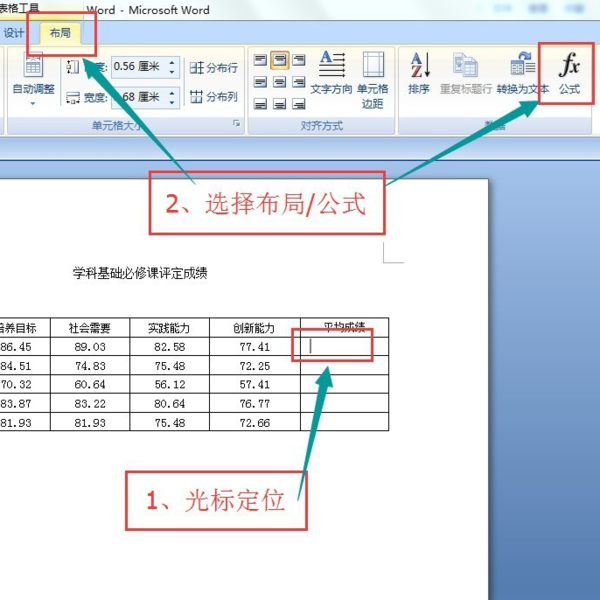
Task: Select align top right icon
Action: tap(298, 60)
